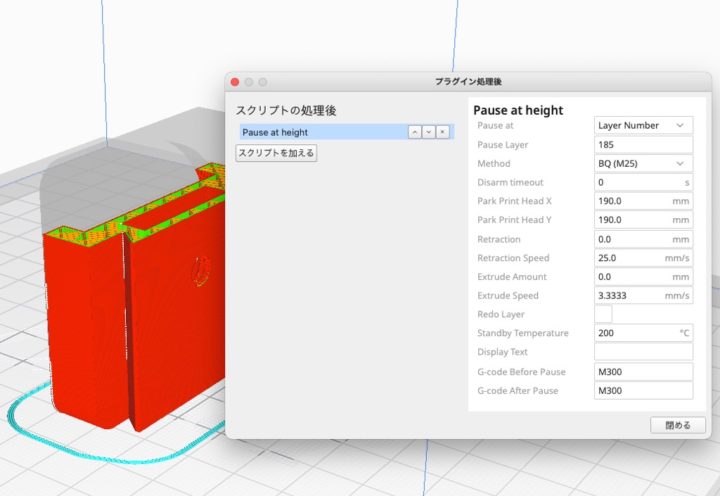Viewport: 720px width, 496px height.
Task: Remove the Pause at height script
Action: (442, 132)
